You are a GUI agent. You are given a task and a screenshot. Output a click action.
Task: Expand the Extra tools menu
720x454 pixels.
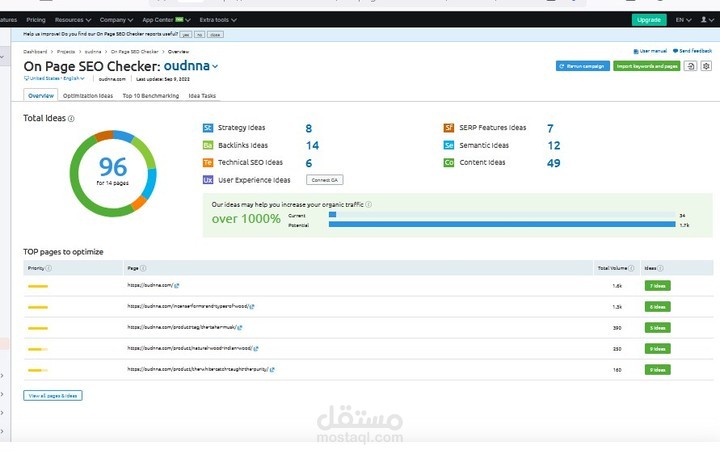click(218, 20)
